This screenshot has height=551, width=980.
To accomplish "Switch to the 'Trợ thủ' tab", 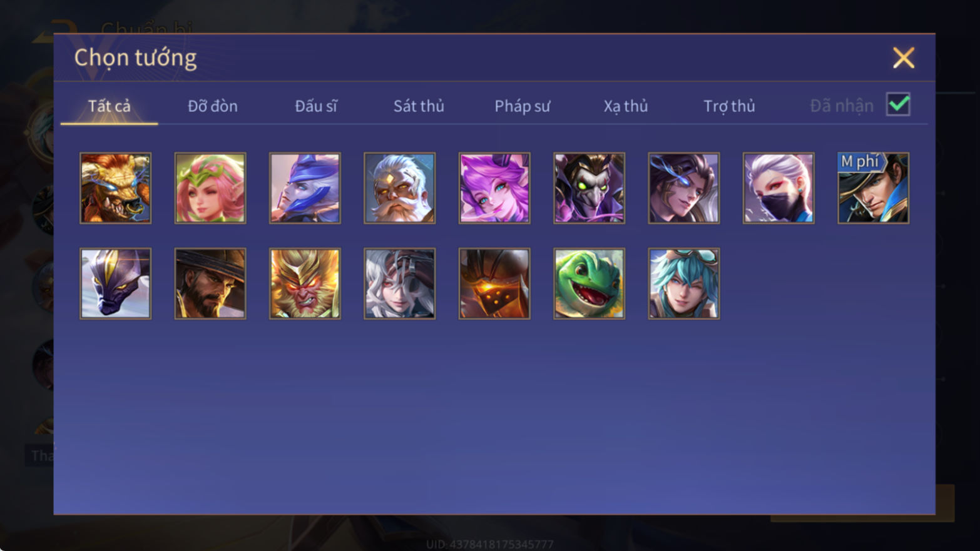I will point(729,106).
